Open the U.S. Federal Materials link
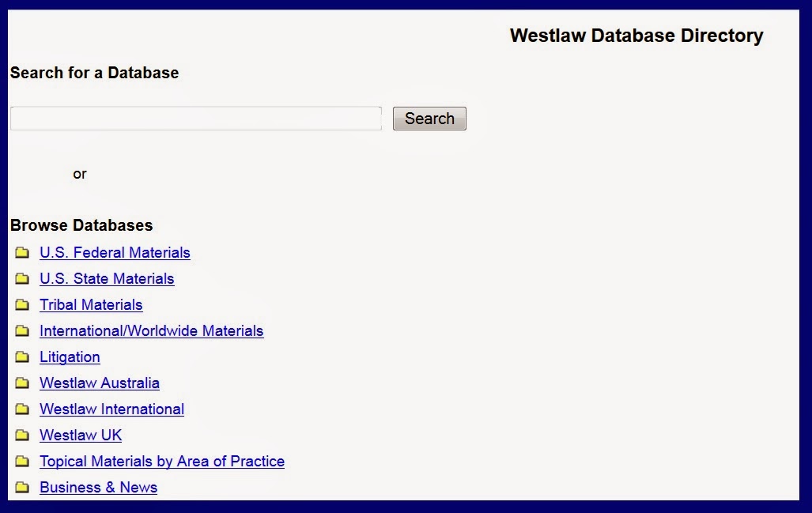The image size is (812, 513). click(115, 253)
